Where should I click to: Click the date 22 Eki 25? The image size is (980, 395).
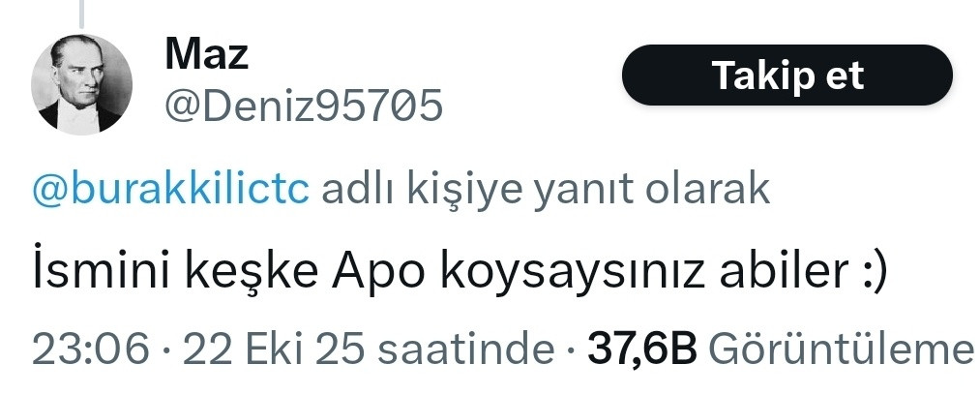tap(273, 350)
